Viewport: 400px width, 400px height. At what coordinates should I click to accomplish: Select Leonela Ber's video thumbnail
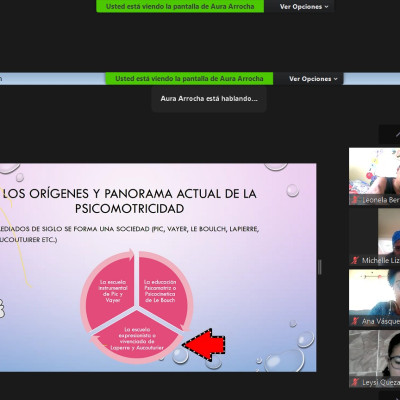(374, 176)
